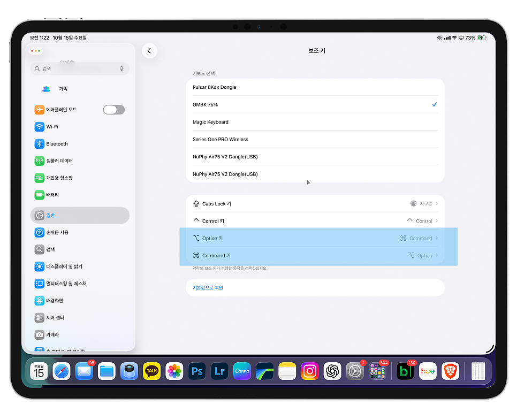Open 배터리 settings in sidebar
The width and height of the screenshot is (517, 420).
[x=80, y=195]
